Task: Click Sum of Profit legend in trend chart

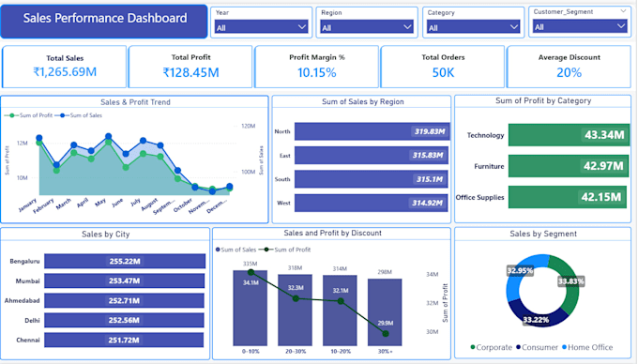Action: (x=28, y=115)
